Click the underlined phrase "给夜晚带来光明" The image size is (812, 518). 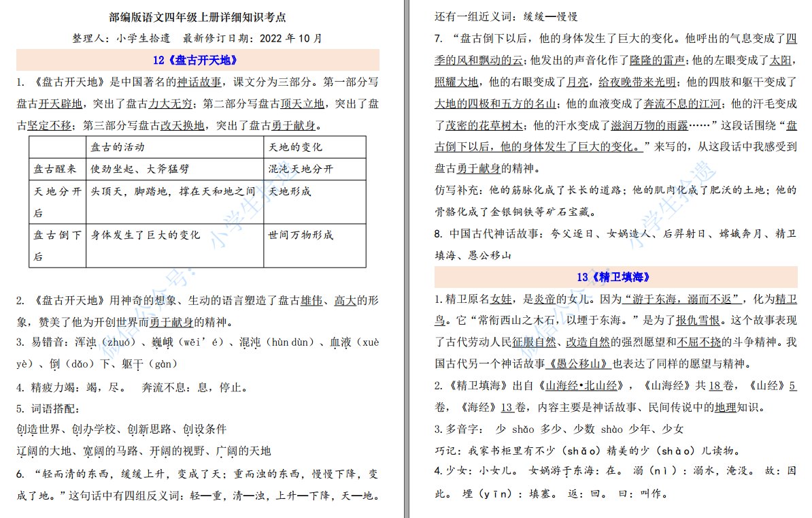pyautogui.click(x=637, y=82)
